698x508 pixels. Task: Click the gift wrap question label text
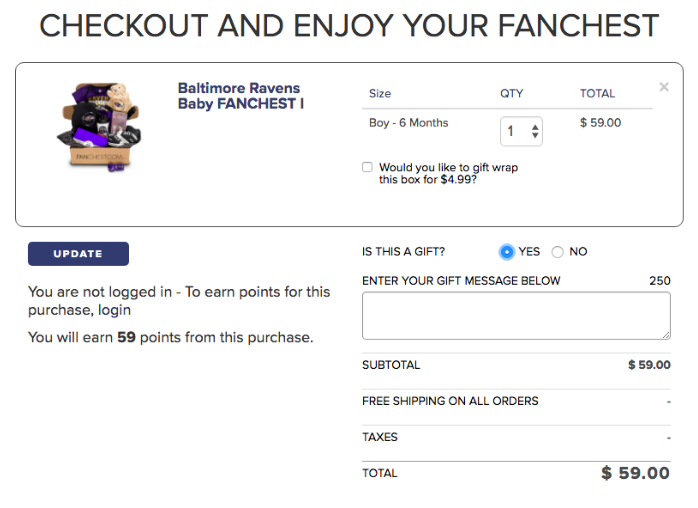[x=448, y=173]
